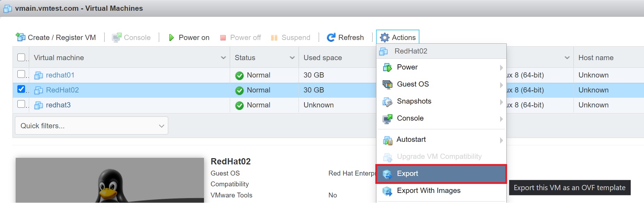Expand the Virtual machine column menu arrow
The width and height of the screenshot is (644, 203).
coord(223,58)
